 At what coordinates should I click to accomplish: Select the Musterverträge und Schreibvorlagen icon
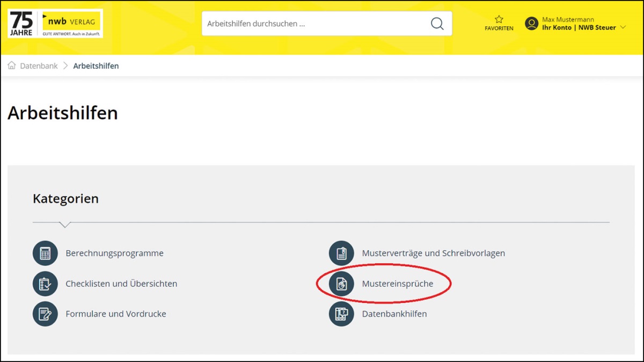click(x=341, y=253)
